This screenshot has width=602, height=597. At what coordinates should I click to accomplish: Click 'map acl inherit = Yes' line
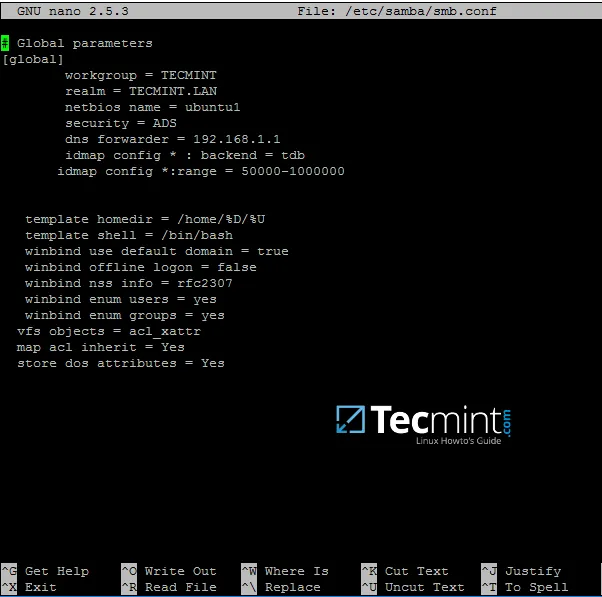tap(101, 348)
